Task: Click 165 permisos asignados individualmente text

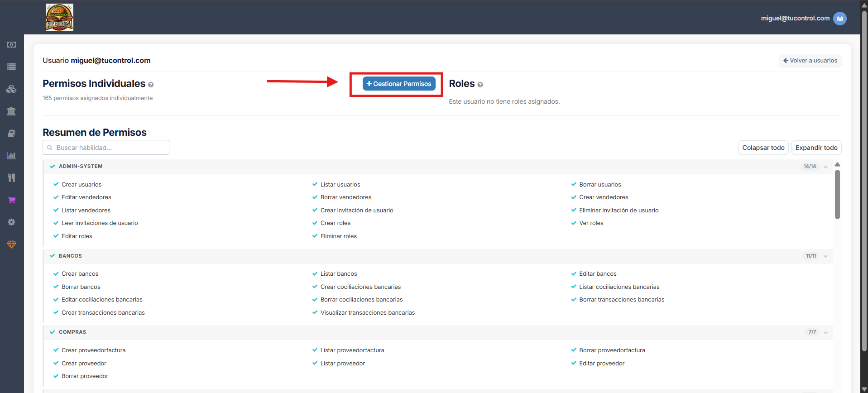Action: pyautogui.click(x=97, y=98)
